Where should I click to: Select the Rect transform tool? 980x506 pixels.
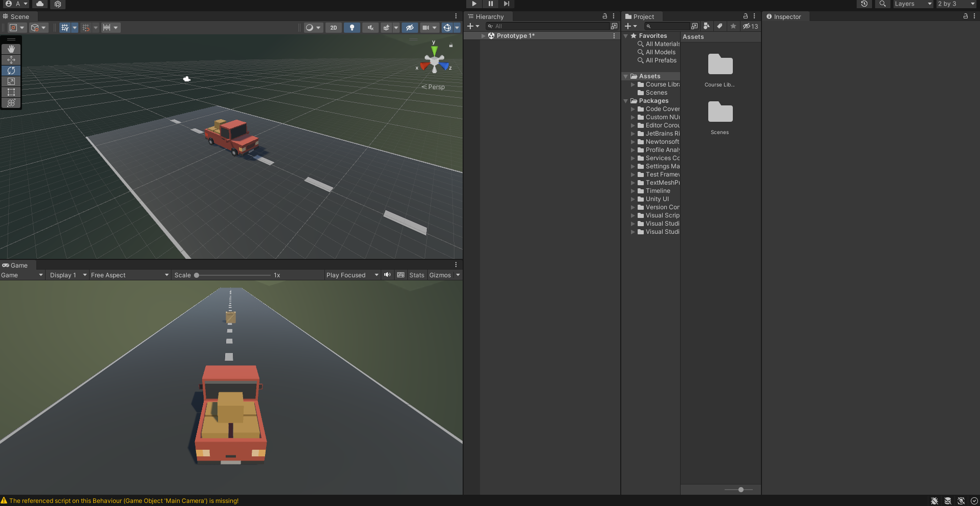point(11,92)
